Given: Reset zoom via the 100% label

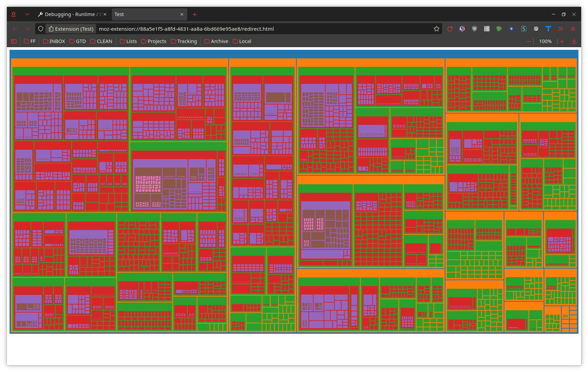Looking at the screenshot, I should coord(545,42).
